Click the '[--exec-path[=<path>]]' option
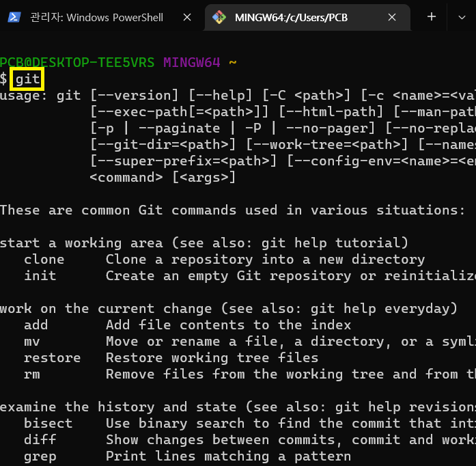476x466 pixels. tap(180, 112)
